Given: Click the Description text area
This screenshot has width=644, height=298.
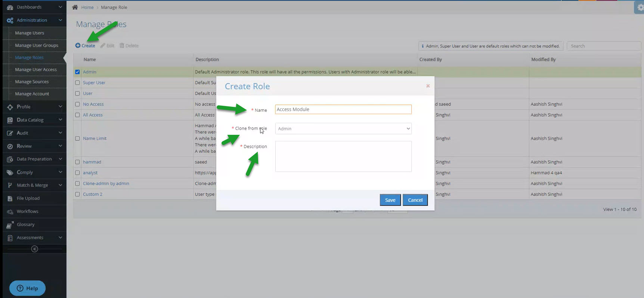Looking at the screenshot, I should tap(343, 156).
